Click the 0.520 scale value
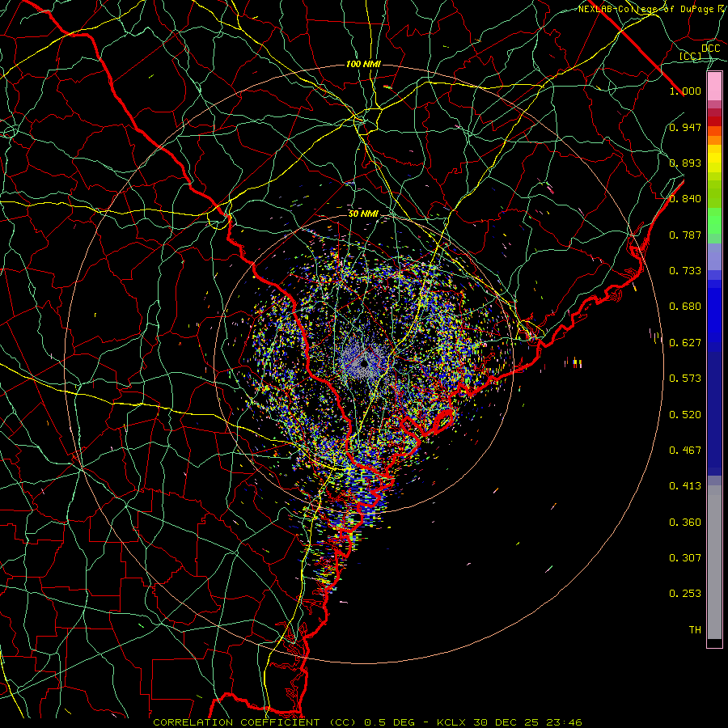 point(685,415)
